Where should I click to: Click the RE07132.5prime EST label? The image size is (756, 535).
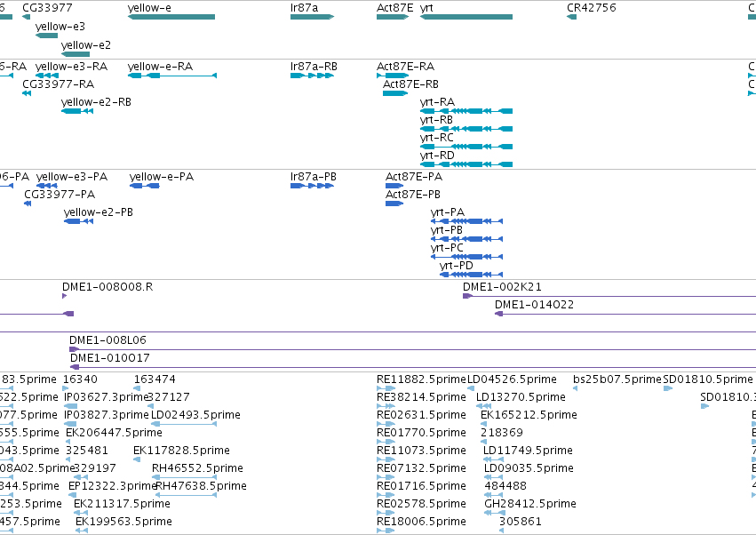421,468
